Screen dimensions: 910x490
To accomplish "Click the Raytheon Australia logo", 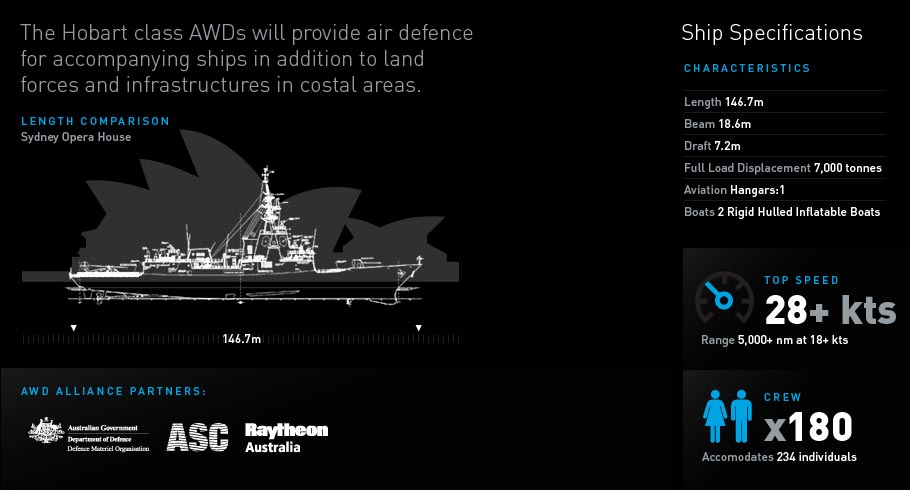I will tap(286, 437).
